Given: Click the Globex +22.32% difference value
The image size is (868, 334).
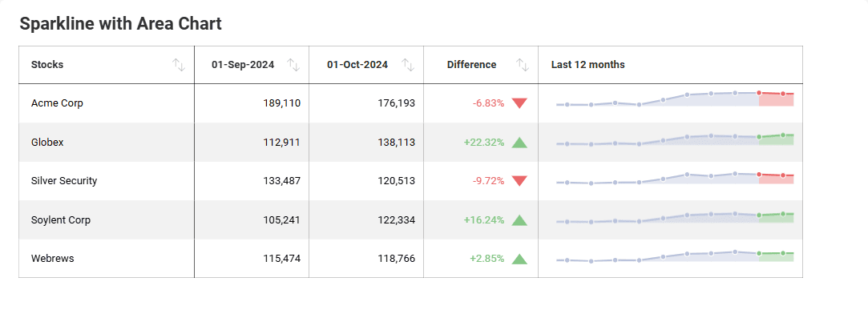Looking at the screenshot, I should tap(484, 142).
